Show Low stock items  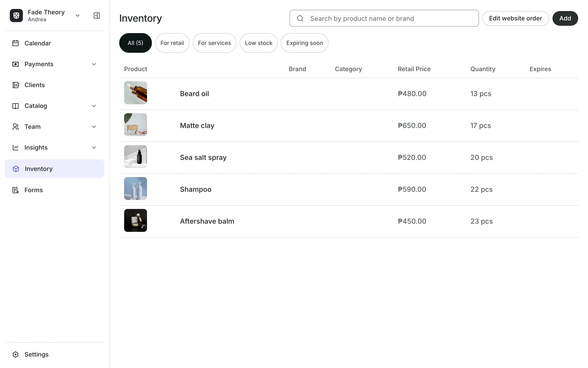(x=258, y=43)
